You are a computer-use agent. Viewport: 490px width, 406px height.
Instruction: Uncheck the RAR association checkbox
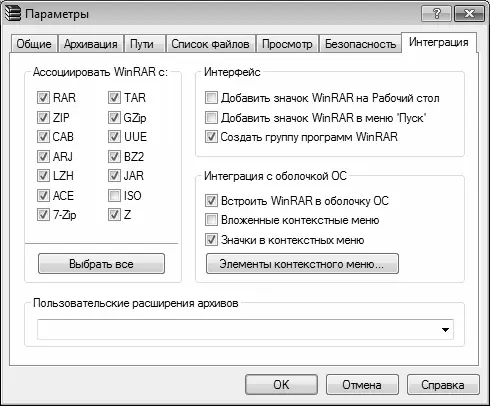(x=43, y=98)
